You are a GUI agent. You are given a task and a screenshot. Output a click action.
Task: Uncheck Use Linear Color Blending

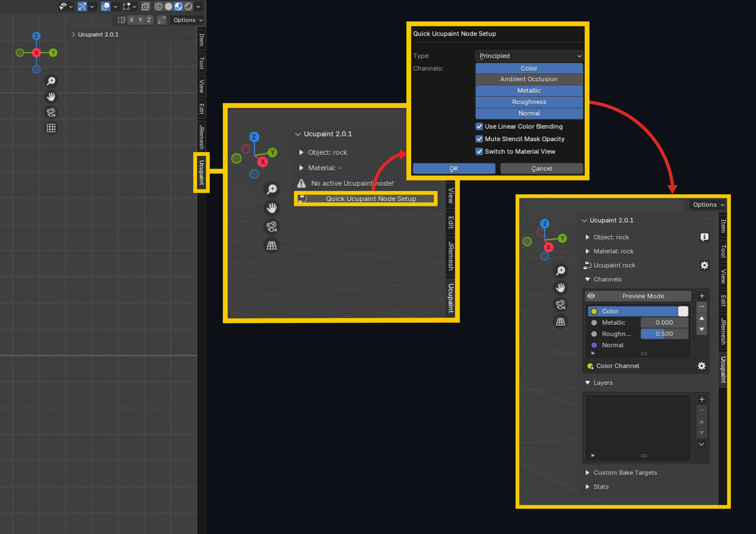coord(480,126)
